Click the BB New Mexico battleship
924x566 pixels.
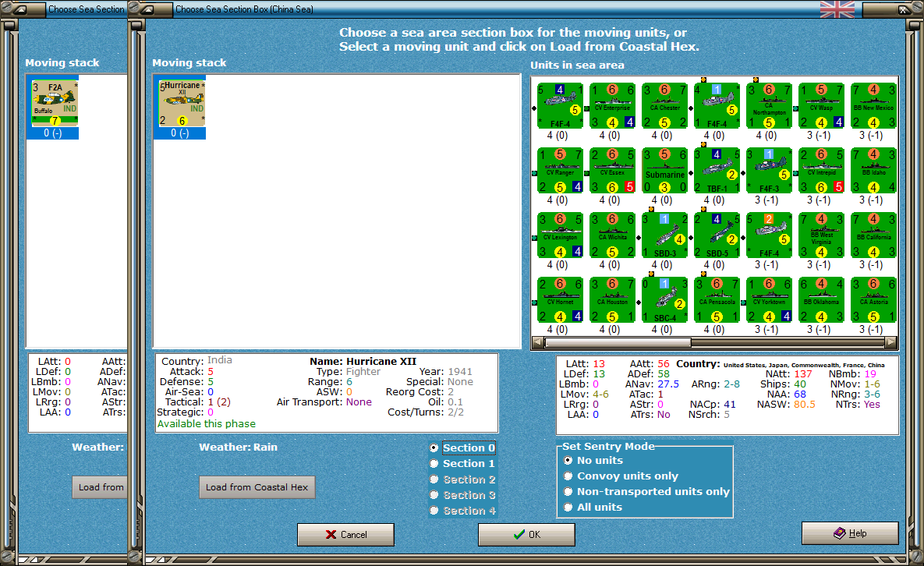pyautogui.click(x=873, y=106)
